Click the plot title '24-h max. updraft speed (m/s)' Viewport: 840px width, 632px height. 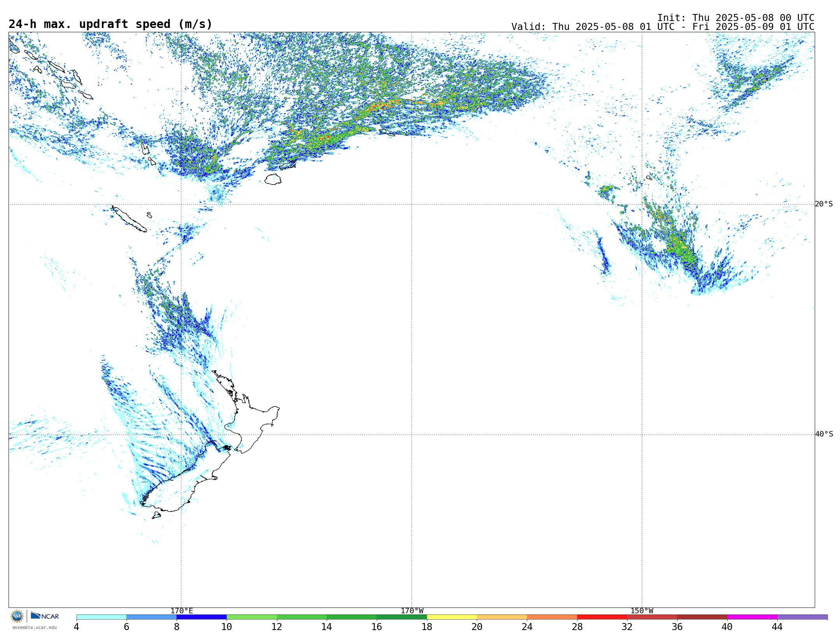[110, 24]
